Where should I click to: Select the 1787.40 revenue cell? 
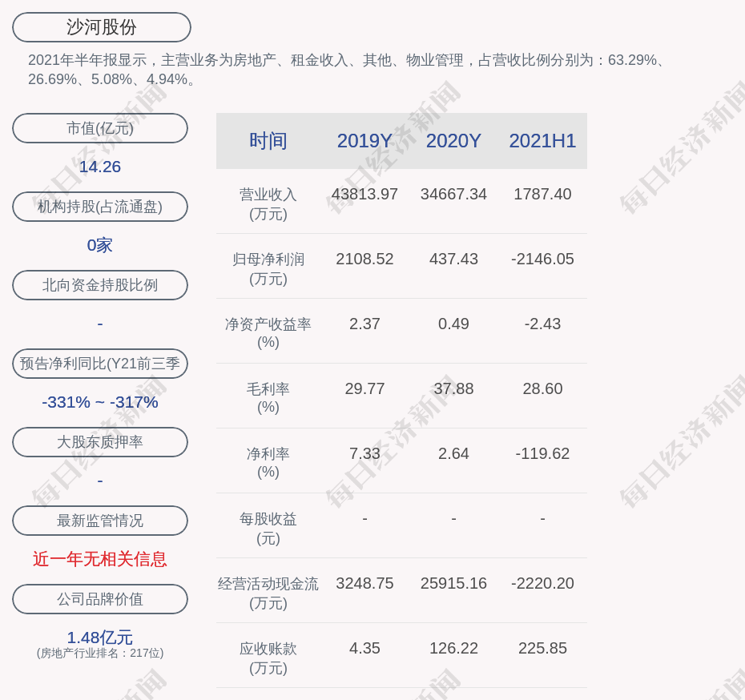pos(542,195)
